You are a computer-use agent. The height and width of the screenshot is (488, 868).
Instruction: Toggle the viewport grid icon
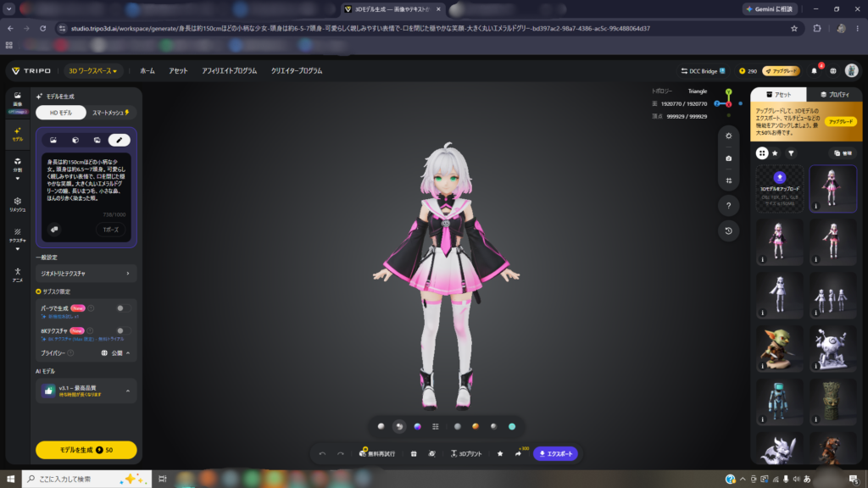tap(728, 181)
